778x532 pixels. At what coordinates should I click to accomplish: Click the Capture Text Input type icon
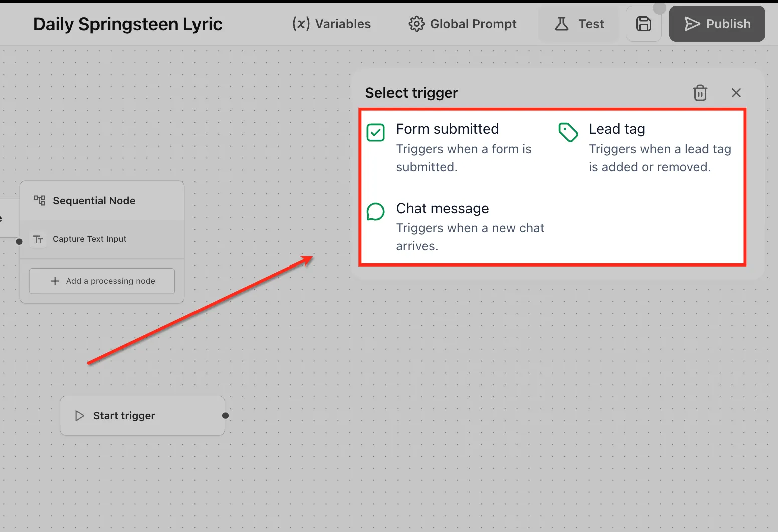(x=38, y=239)
